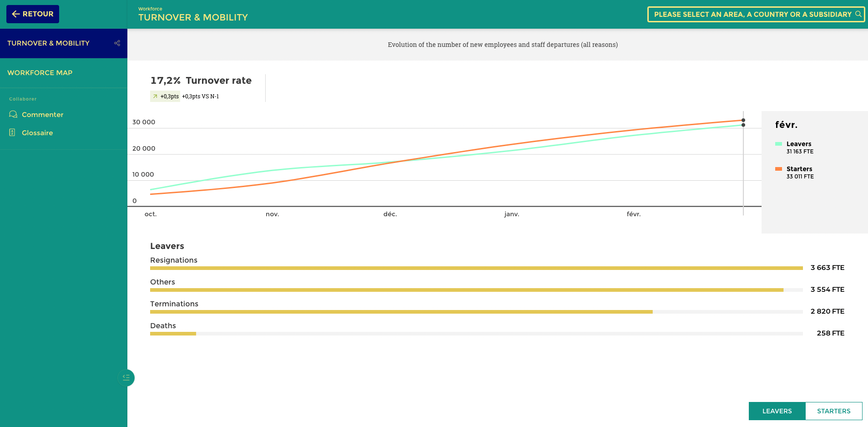
Task: Click the Terminations bar in Leavers
Action: tap(401, 312)
